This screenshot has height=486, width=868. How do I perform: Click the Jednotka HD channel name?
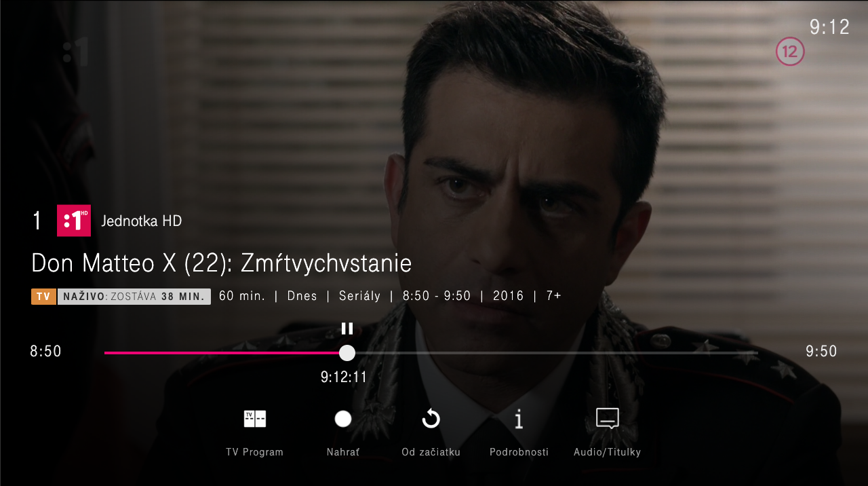pyautogui.click(x=142, y=221)
